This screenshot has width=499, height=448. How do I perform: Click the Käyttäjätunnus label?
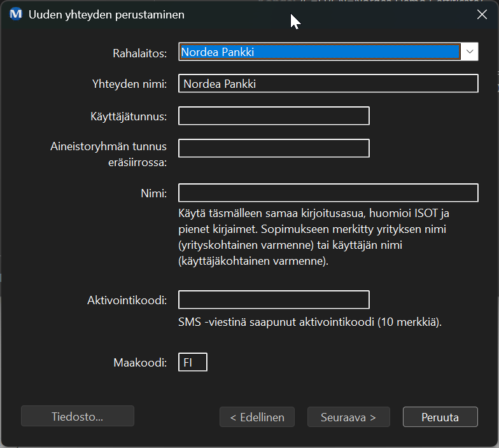129,116
